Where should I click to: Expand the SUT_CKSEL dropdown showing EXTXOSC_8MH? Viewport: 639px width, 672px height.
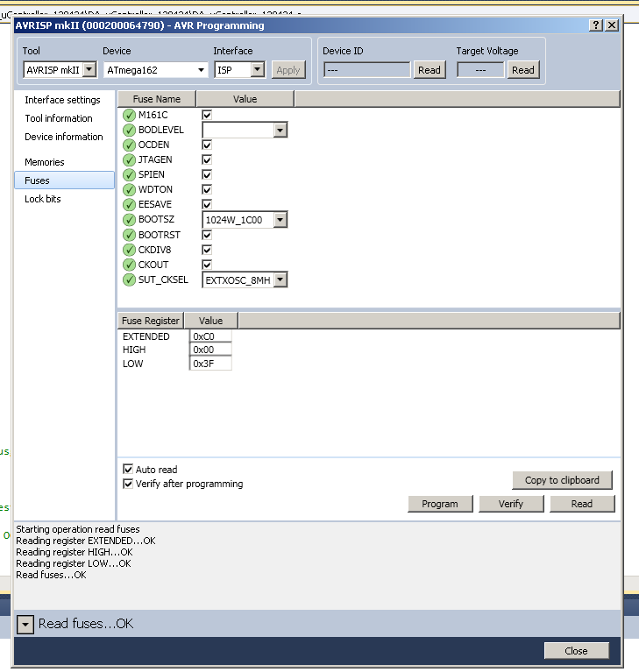pos(280,280)
